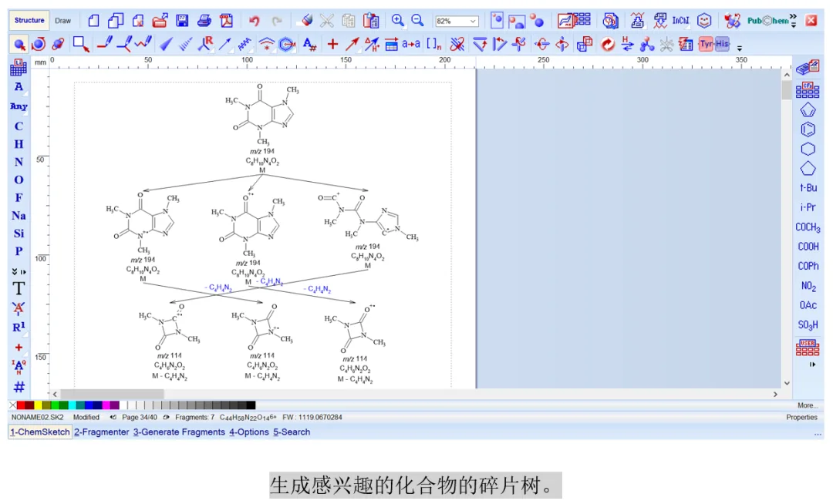Select the eraser Delete tool

tap(306, 21)
